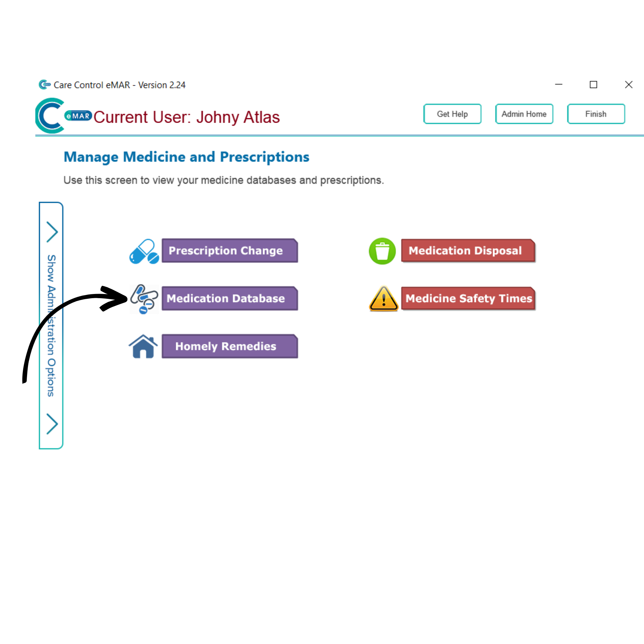Click the upper chevron on the side panel

click(x=52, y=232)
